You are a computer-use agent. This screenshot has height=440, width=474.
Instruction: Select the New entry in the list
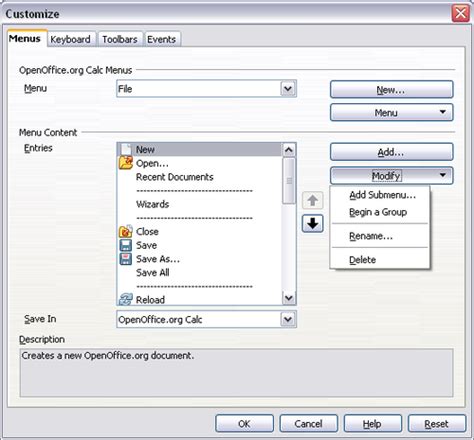click(199, 149)
